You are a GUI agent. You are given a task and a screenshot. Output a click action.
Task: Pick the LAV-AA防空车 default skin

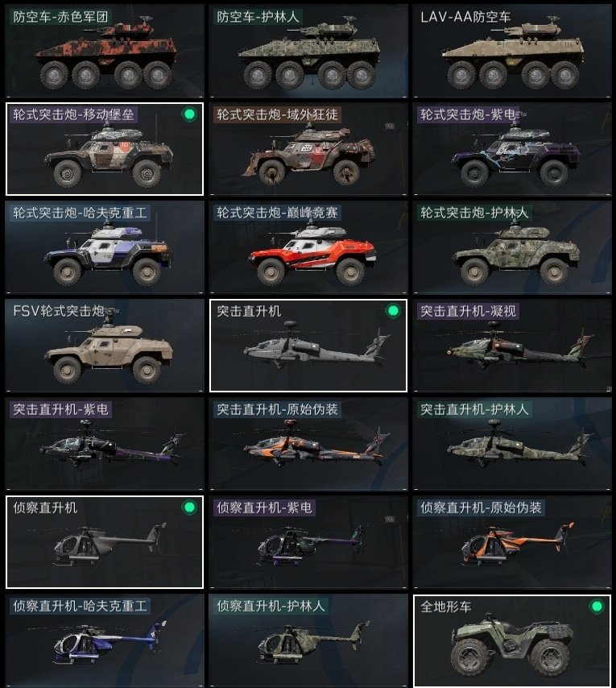click(512, 51)
